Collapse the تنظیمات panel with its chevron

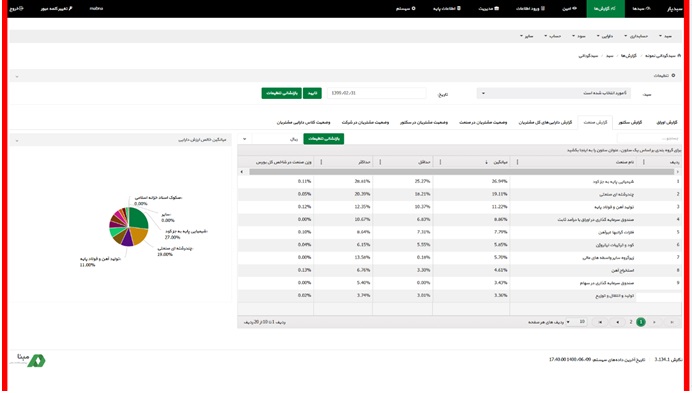coord(17,76)
